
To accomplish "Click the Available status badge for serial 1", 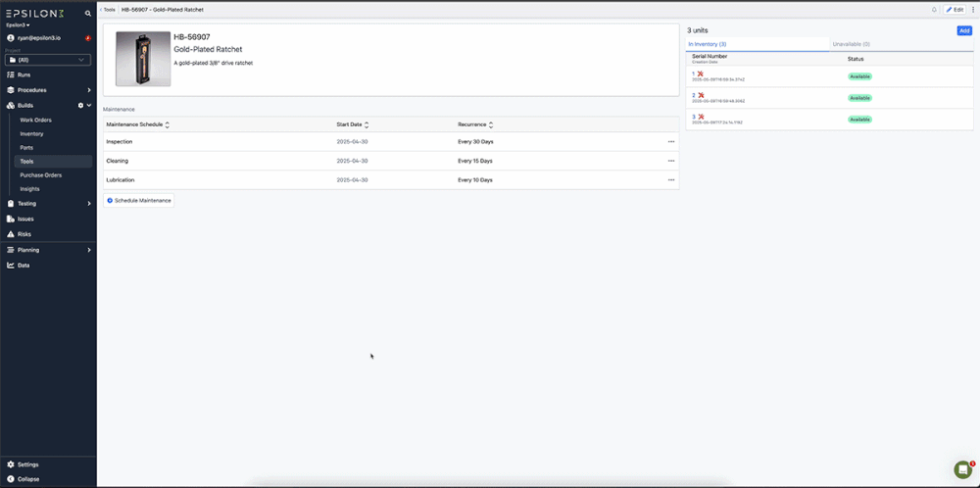I will (859, 76).
